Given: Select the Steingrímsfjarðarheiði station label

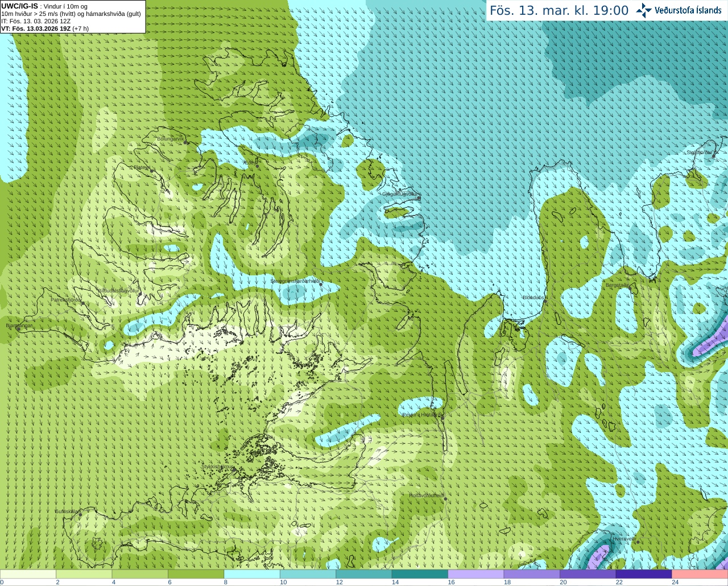Looking at the screenshot, I should click(x=295, y=281).
